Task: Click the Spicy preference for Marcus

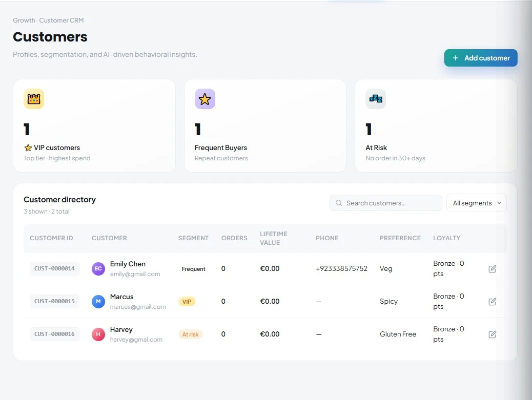Action: (388, 301)
